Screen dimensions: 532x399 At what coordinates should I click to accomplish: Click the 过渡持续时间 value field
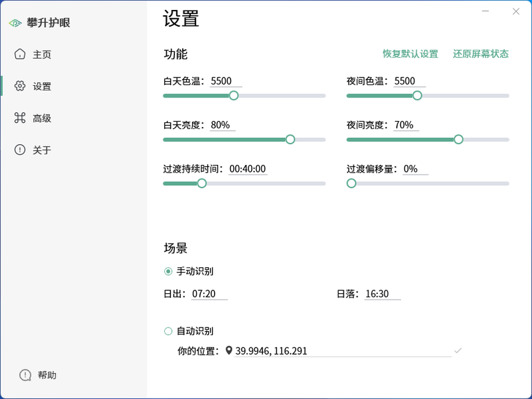pos(248,169)
